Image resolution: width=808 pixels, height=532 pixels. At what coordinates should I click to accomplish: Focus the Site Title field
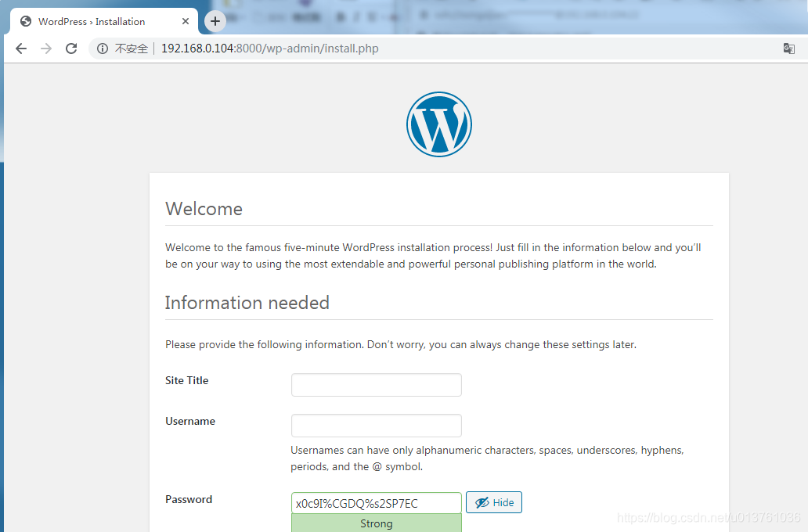point(376,385)
